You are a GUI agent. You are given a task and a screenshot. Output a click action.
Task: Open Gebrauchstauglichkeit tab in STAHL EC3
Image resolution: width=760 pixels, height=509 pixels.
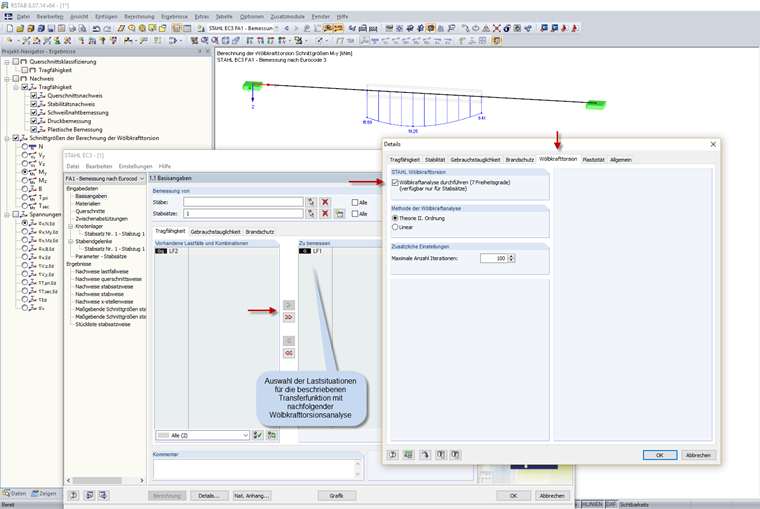(x=215, y=232)
